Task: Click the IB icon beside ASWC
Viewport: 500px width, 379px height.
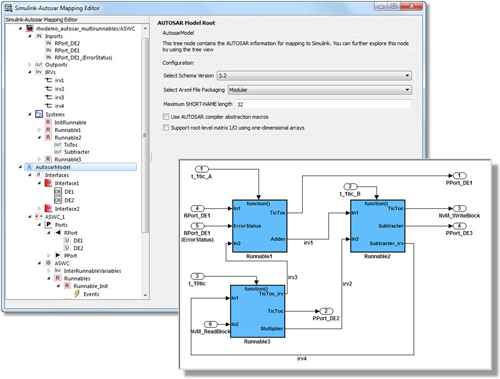Action: (49, 263)
